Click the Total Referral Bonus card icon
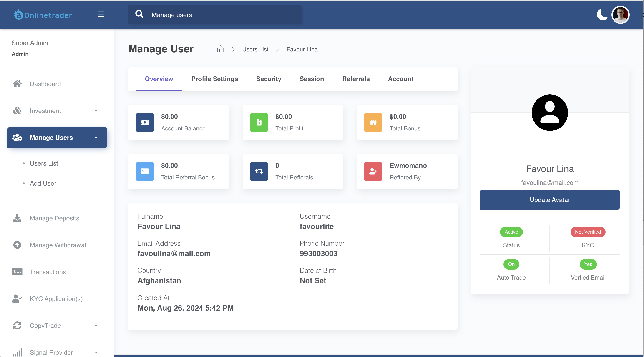The width and height of the screenshot is (644, 357). (145, 171)
